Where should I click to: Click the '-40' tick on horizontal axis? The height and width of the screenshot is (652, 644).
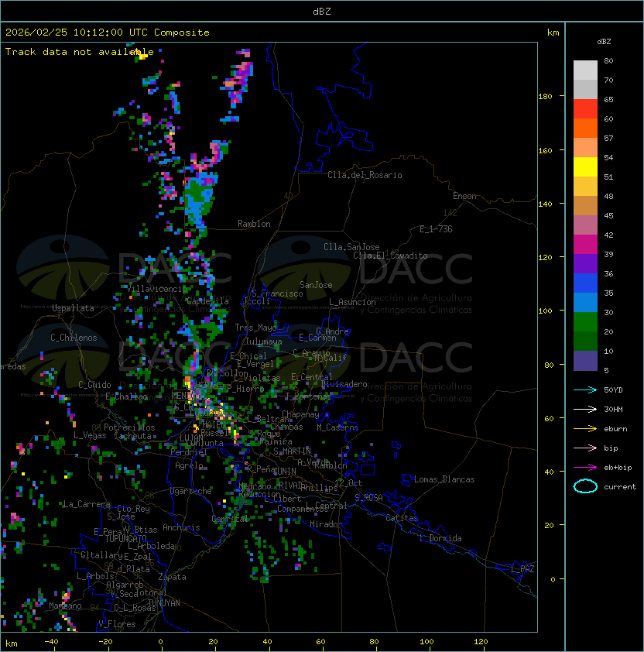51,642
